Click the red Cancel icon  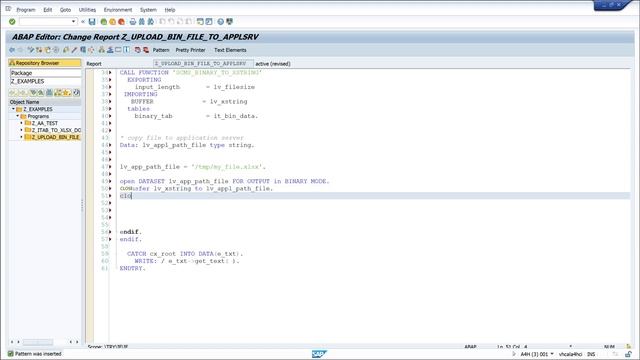[x=121, y=22]
